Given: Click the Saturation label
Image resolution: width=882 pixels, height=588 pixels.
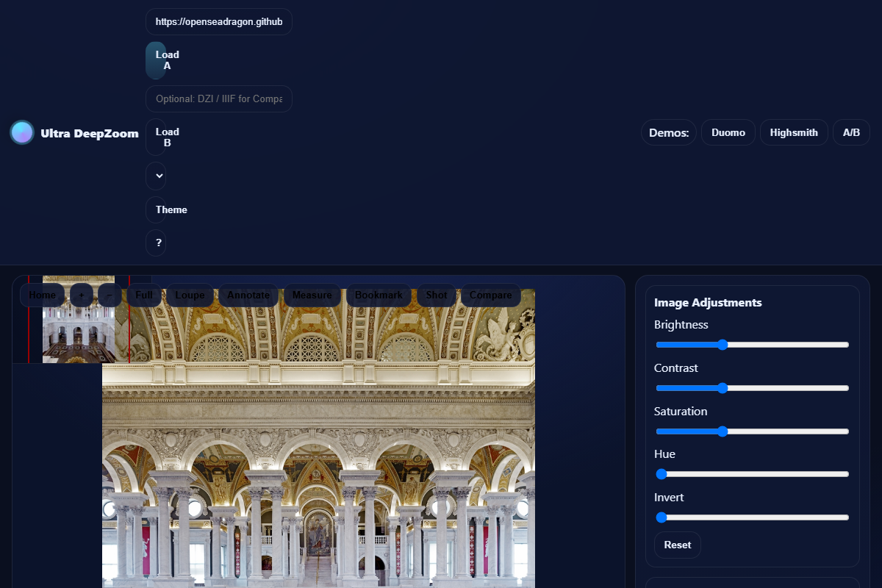Looking at the screenshot, I should pos(681,412).
